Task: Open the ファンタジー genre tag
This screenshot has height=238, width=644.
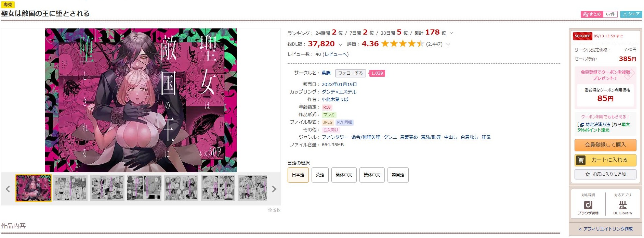Action: coord(334,137)
